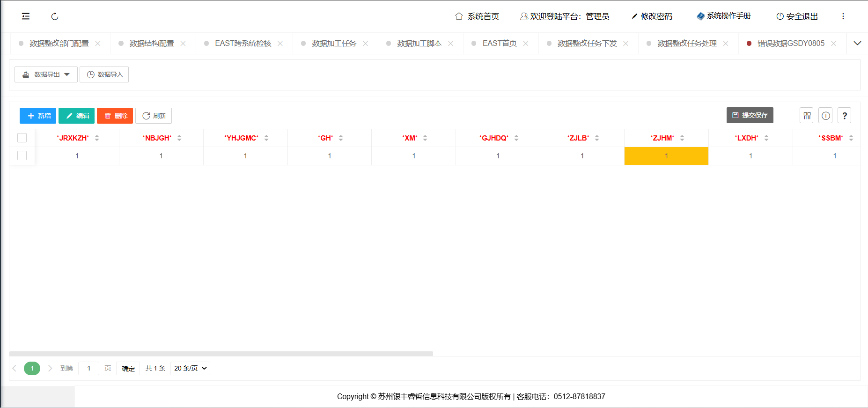Go to next page arrow

pos(50,368)
